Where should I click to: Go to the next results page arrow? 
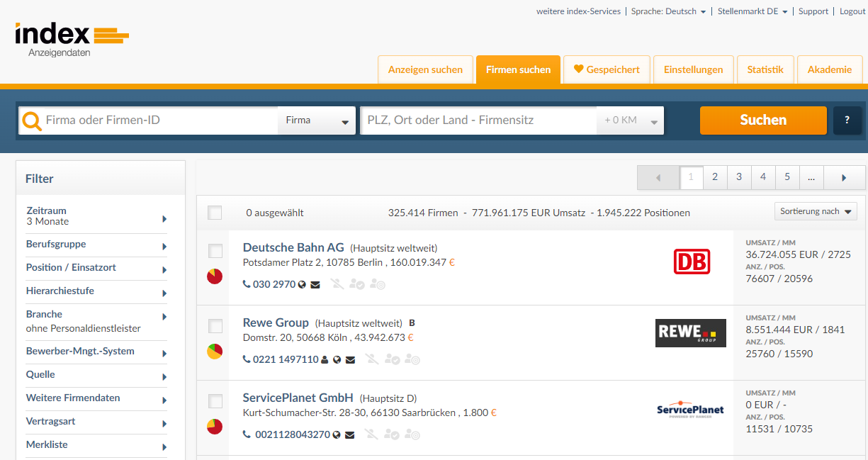coord(844,178)
